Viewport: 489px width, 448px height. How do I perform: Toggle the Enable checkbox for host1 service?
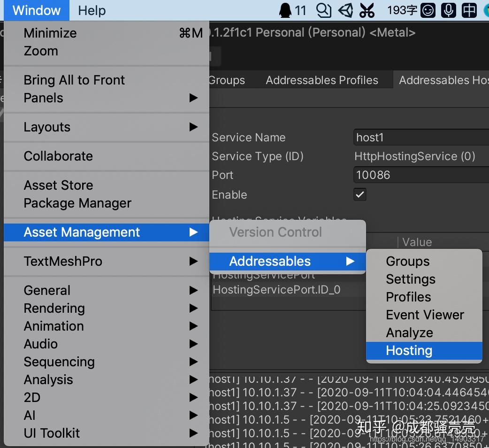[359, 194]
